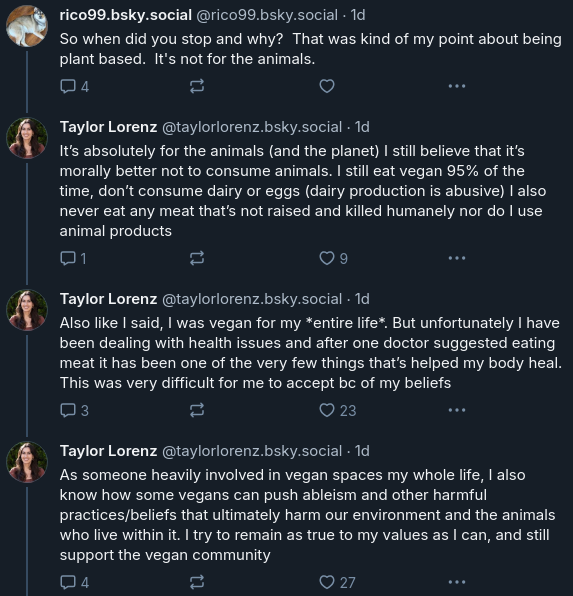Like the post with 9 likes

(x=333, y=258)
